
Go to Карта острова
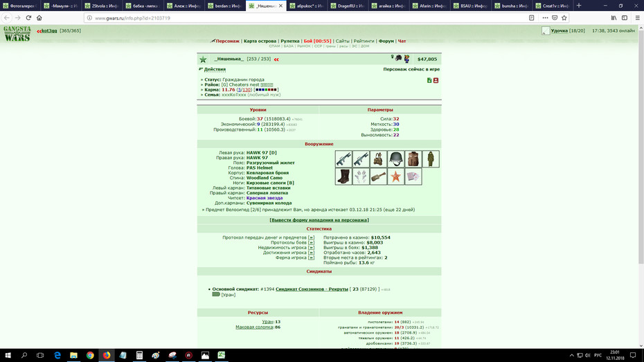pos(260,41)
